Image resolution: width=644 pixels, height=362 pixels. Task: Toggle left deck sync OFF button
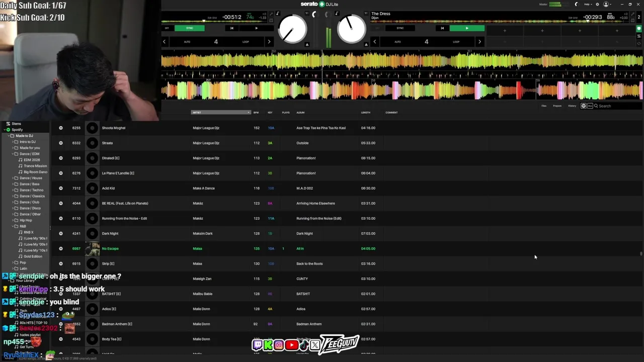click(167, 28)
